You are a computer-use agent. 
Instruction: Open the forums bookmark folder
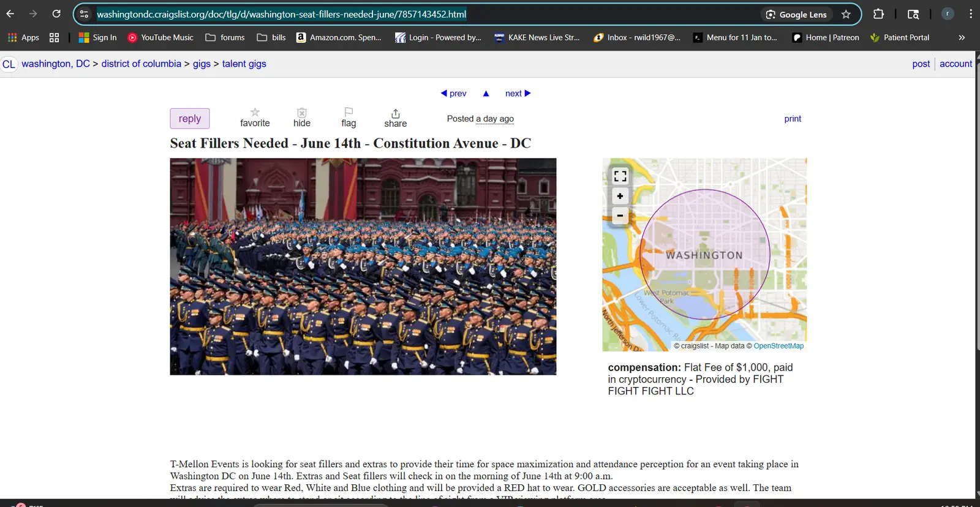(225, 37)
